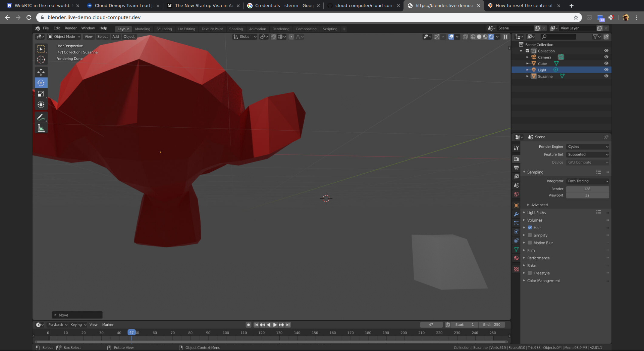Click the Render samples 128 field
The image size is (644, 351).
588,189
